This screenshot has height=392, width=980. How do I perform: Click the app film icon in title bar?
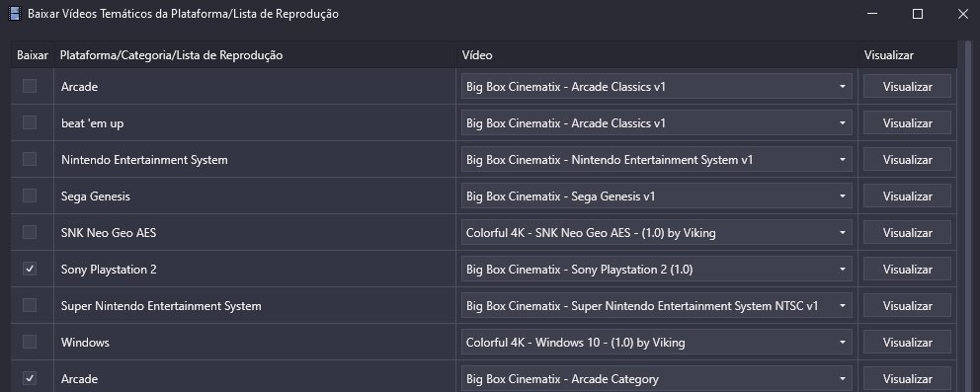[15, 14]
